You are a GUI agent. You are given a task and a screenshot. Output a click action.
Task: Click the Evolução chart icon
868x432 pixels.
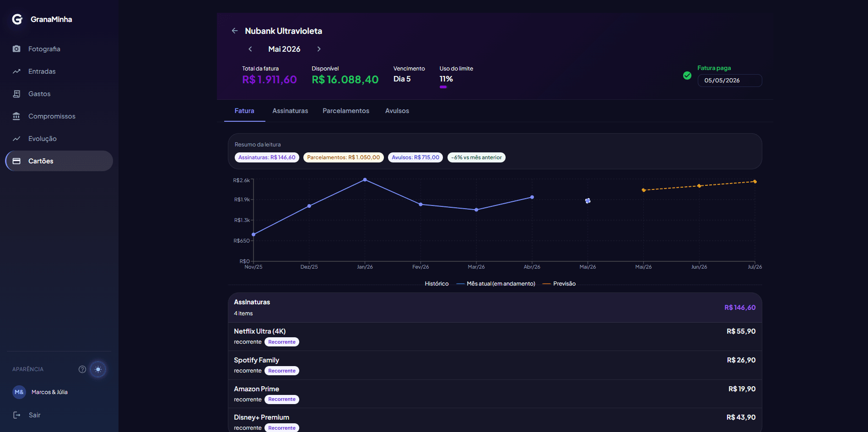pyautogui.click(x=16, y=139)
